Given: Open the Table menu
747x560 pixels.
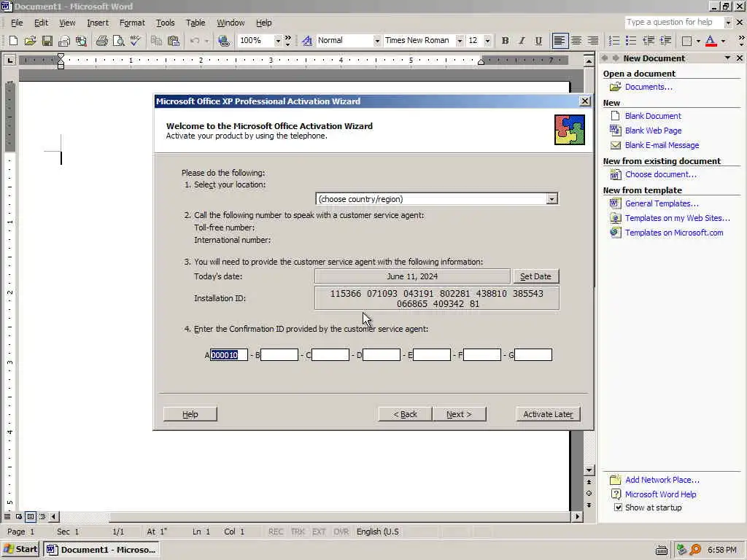Looking at the screenshot, I should (x=196, y=23).
